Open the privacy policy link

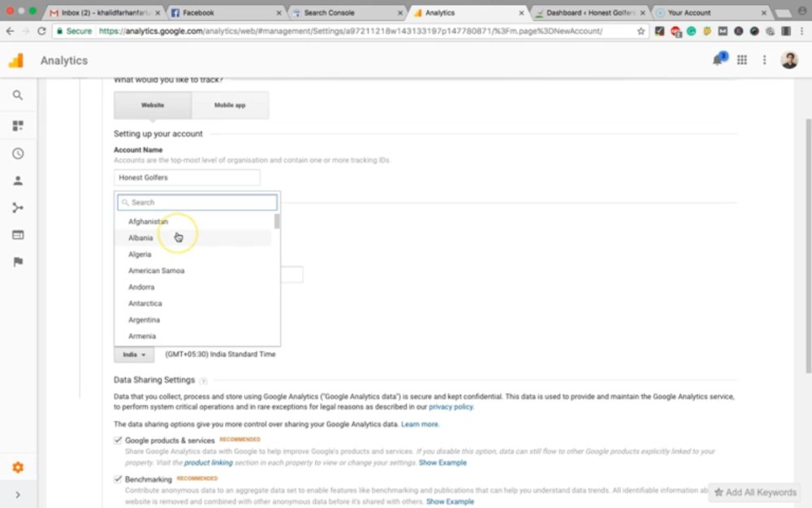click(x=451, y=407)
